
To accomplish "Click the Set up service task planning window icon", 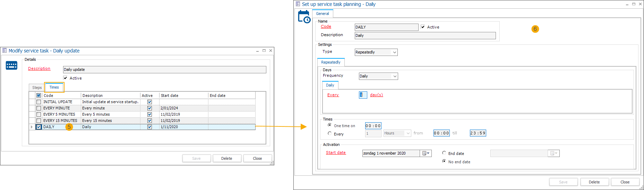I will pos(298,4).
